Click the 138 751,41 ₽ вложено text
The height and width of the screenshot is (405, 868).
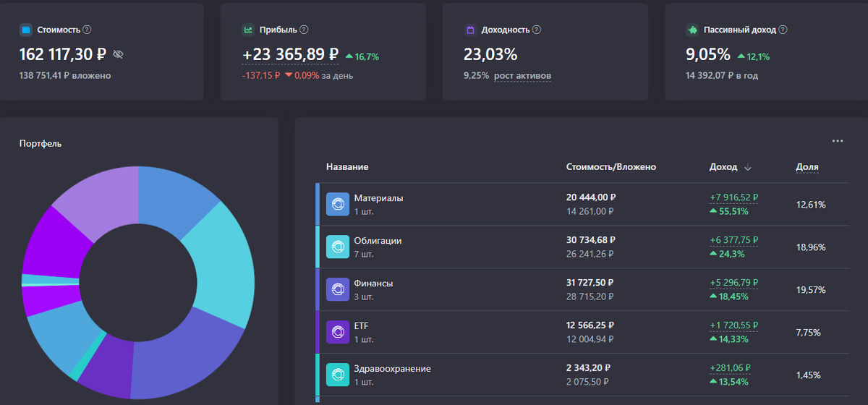click(x=65, y=75)
